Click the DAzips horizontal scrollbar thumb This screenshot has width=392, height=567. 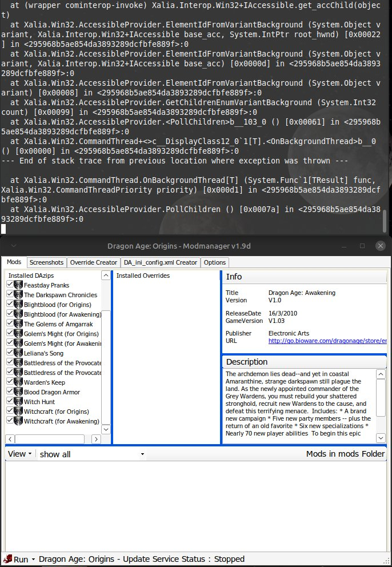point(50,439)
